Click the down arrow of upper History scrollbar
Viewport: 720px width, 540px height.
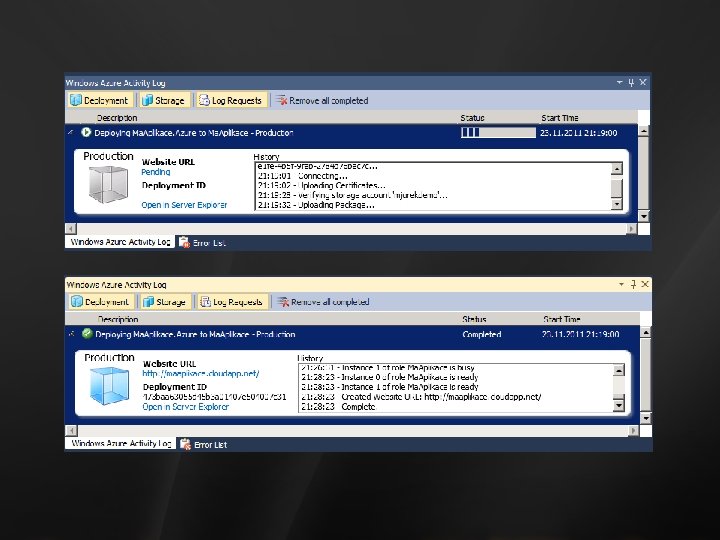617,204
